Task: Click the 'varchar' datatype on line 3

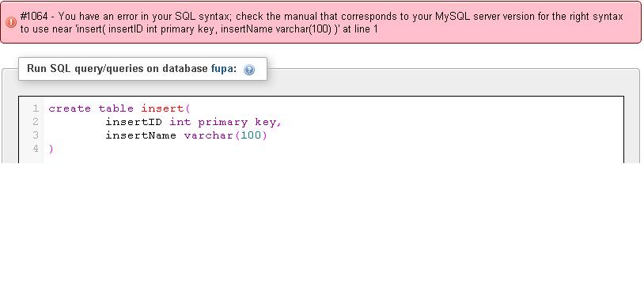Action: tap(209, 135)
